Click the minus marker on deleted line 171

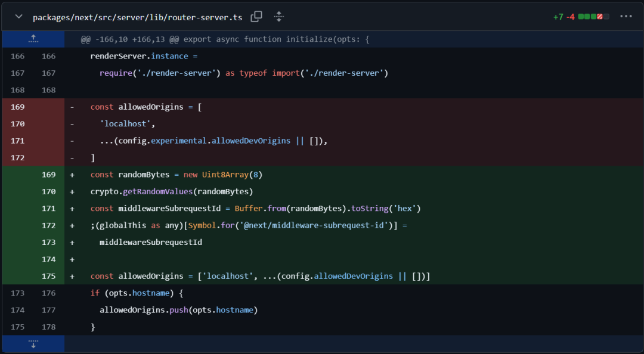coord(72,141)
